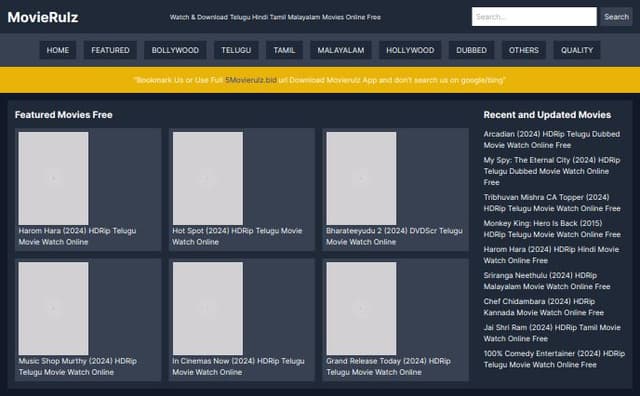Select the TELUGU category

[x=236, y=50]
